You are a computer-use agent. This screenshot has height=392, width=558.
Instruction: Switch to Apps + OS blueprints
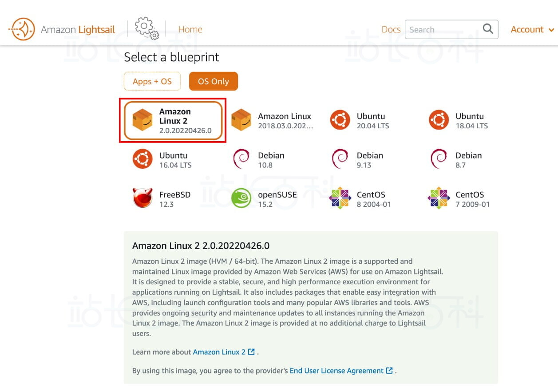tap(152, 81)
